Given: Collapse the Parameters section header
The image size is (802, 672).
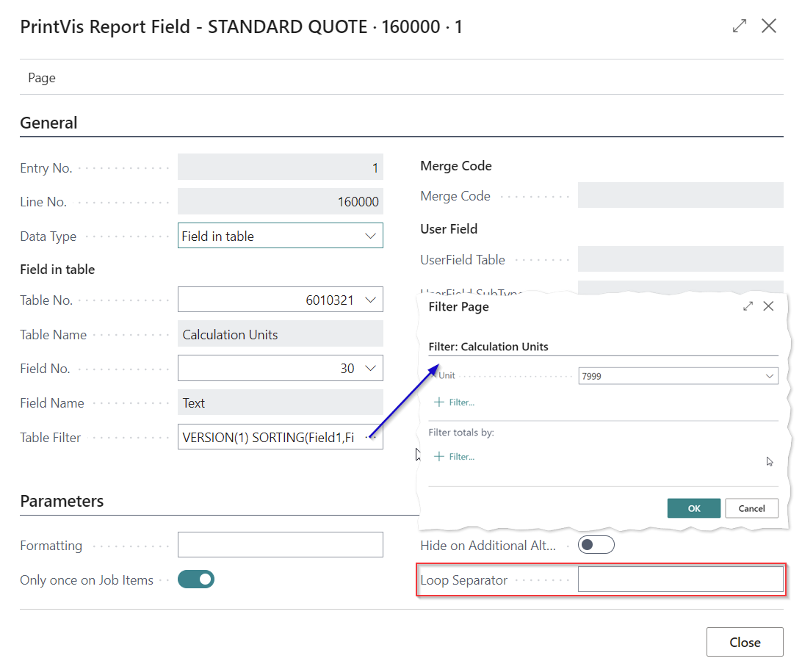Looking at the screenshot, I should pyautogui.click(x=62, y=501).
